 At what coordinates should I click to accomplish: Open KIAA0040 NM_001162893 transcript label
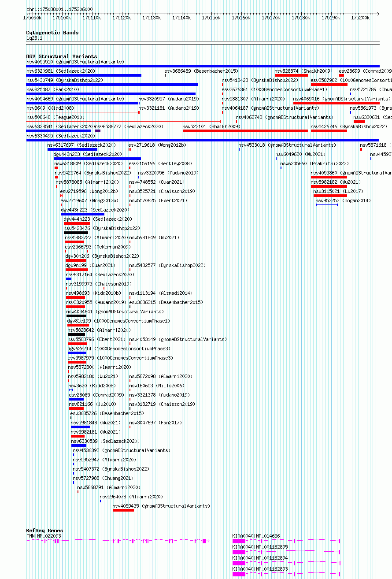[260, 569]
